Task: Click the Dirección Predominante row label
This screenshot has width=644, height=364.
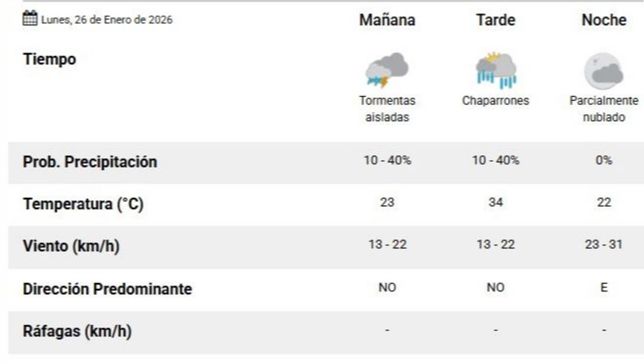Action: tap(107, 289)
